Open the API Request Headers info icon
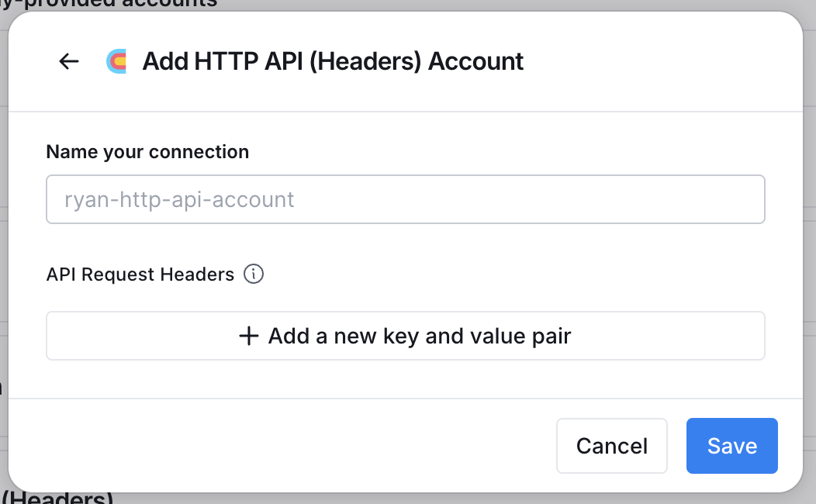The image size is (816, 504). 254,274
